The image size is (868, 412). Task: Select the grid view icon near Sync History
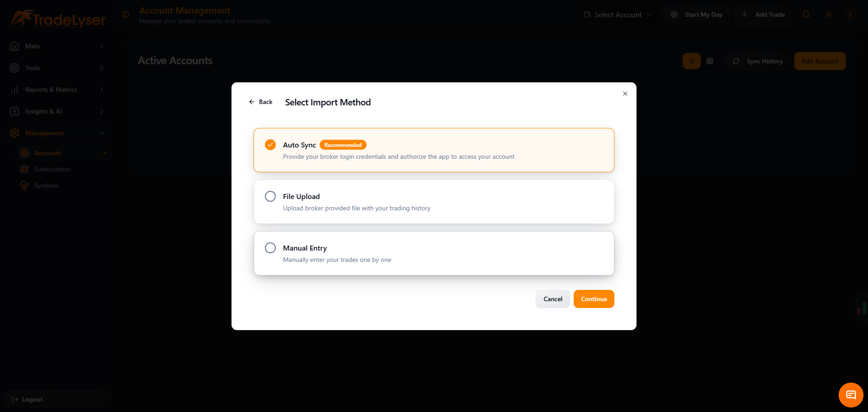[x=709, y=61]
